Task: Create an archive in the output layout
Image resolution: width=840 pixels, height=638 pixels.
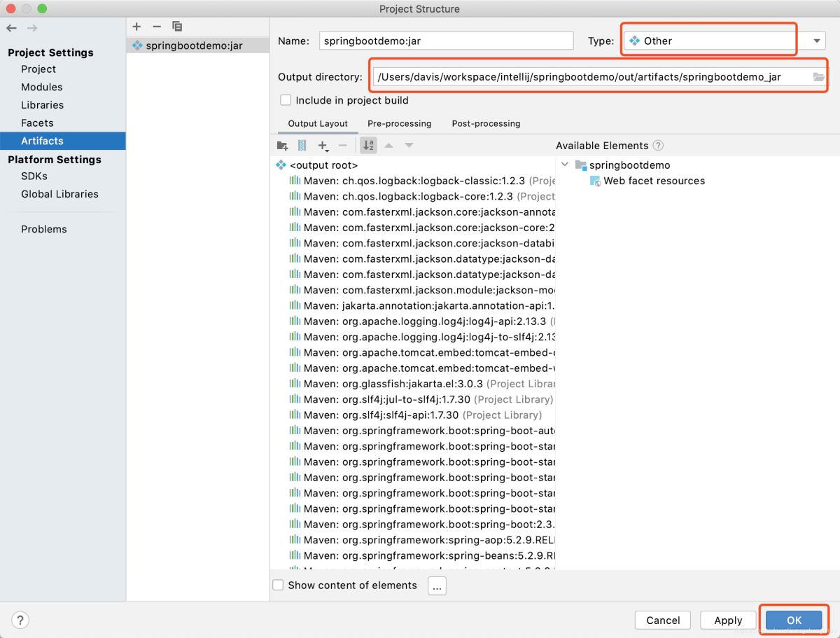Action: 302,145
